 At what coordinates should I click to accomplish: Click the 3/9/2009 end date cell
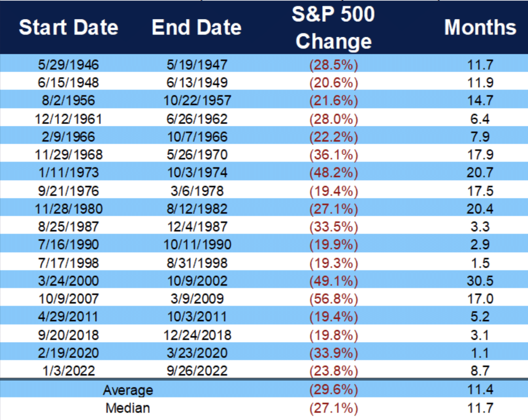[197, 299]
